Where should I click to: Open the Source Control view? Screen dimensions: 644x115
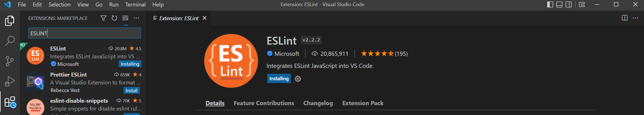pyautogui.click(x=10, y=61)
